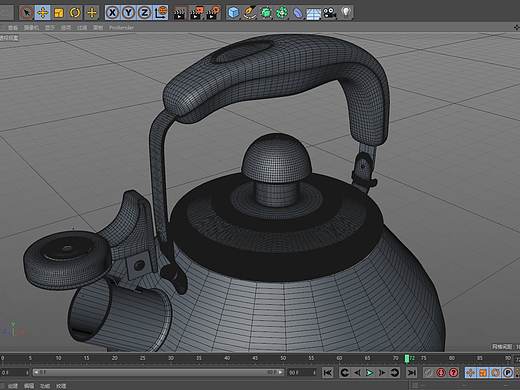Add a Light object

[x=346, y=13]
